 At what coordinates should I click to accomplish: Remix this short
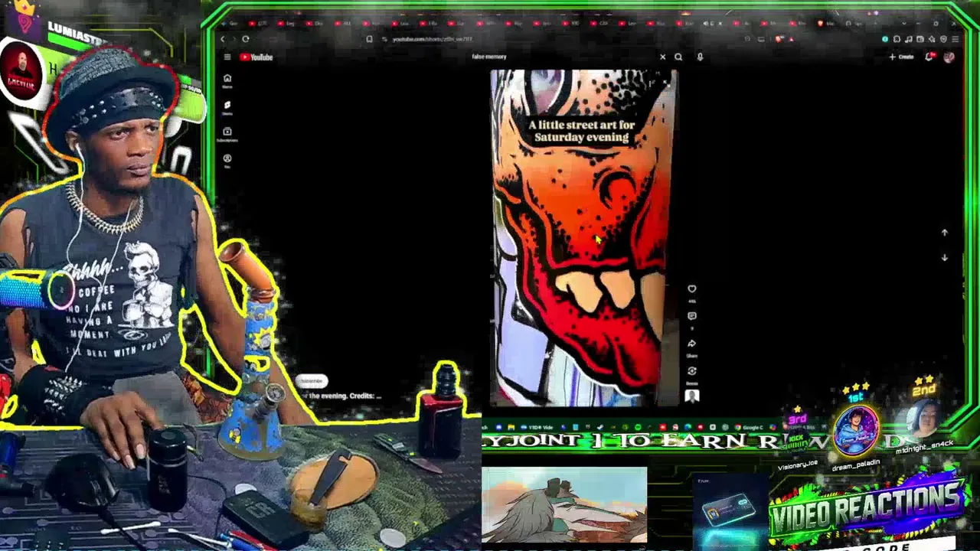pos(692,371)
